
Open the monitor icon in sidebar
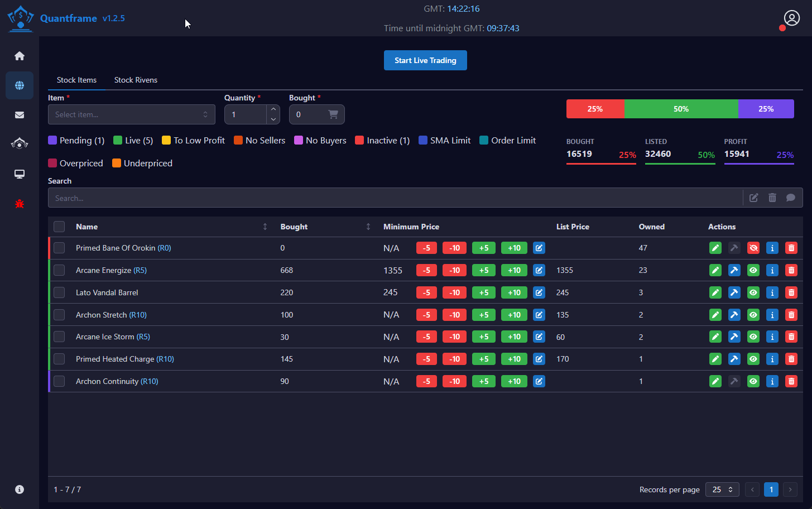[x=20, y=174]
